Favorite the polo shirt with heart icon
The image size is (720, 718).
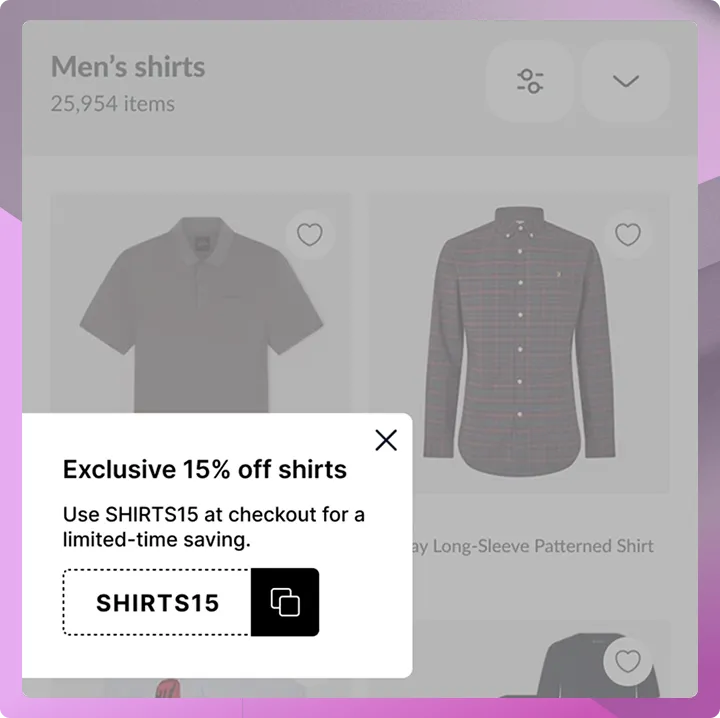click(309, 235)
